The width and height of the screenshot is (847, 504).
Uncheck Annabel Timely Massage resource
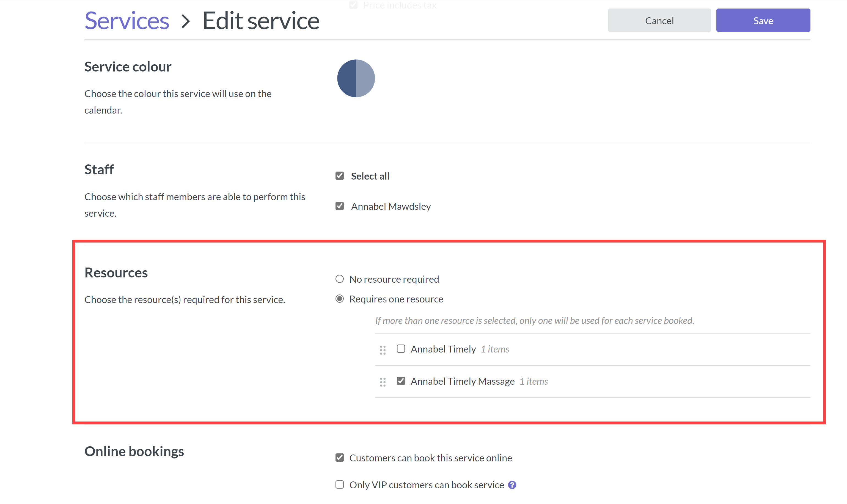coord(401,381)
